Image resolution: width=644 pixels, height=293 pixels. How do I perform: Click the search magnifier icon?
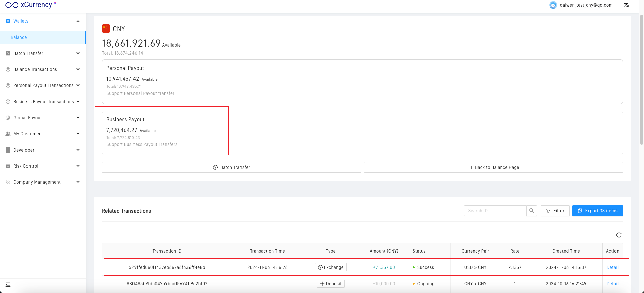point(532,211)
